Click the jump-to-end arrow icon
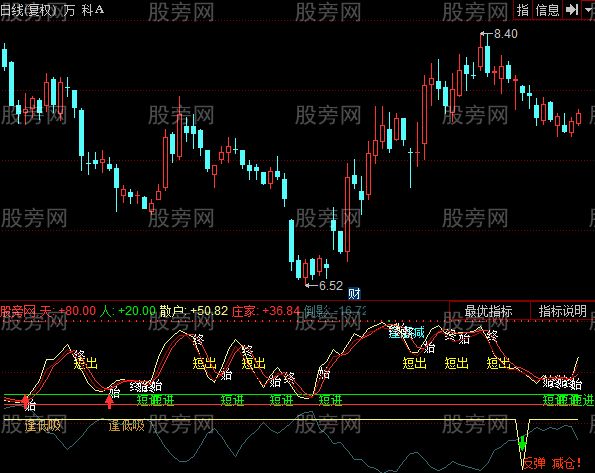595x473 pixels. click(x=571, y=10)
